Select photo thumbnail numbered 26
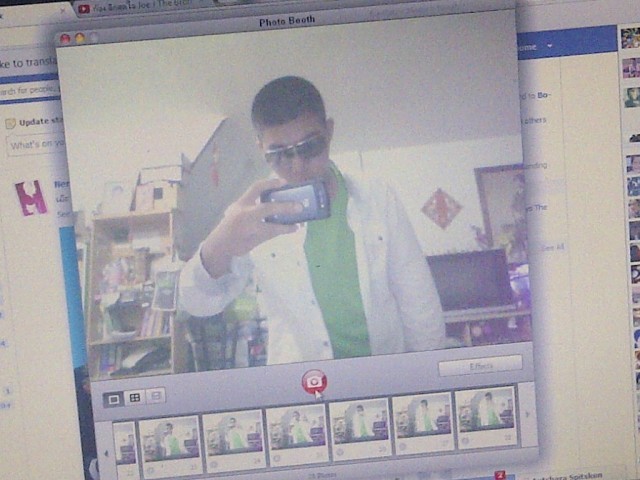This screenshot has width=640, height=480. tap(360, 427)
